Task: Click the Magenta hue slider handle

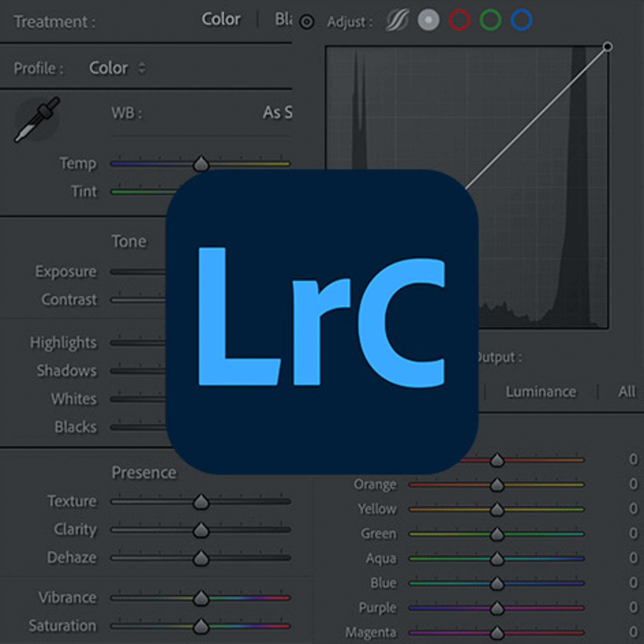Action: (x=497, y=632)
